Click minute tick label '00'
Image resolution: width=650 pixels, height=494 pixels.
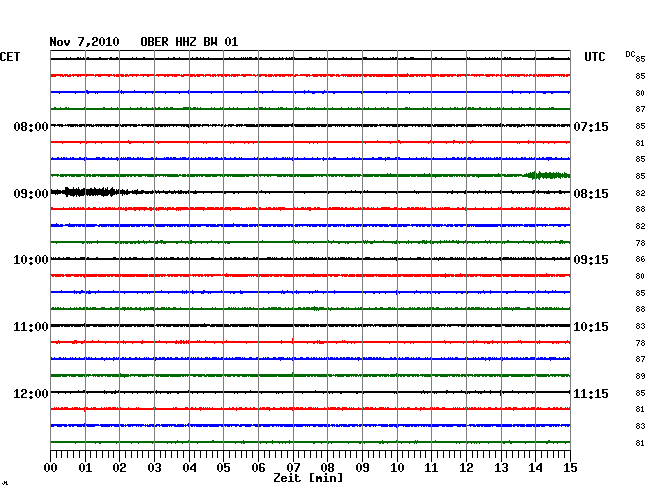point(51,467)
